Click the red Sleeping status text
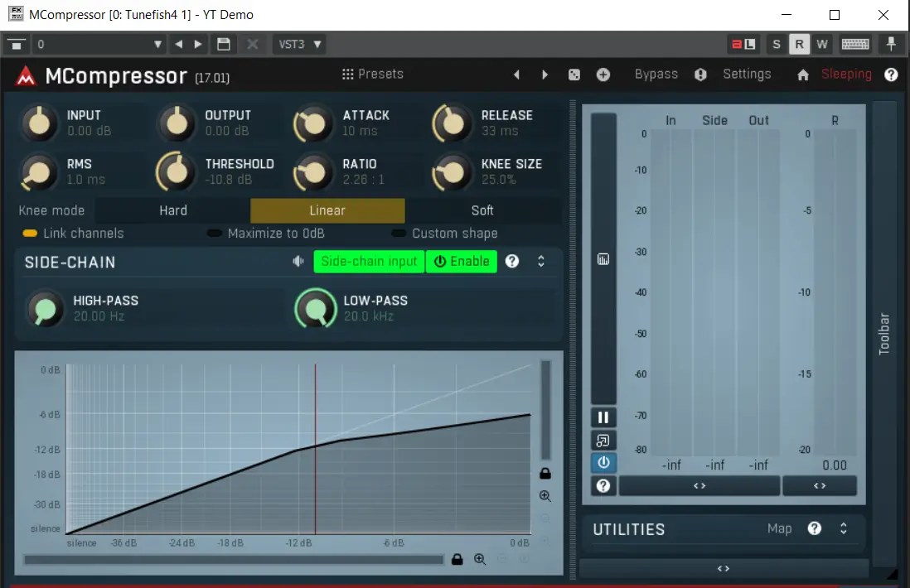The height and width of the screenshot is (588, 910). (x=846, y=75)
